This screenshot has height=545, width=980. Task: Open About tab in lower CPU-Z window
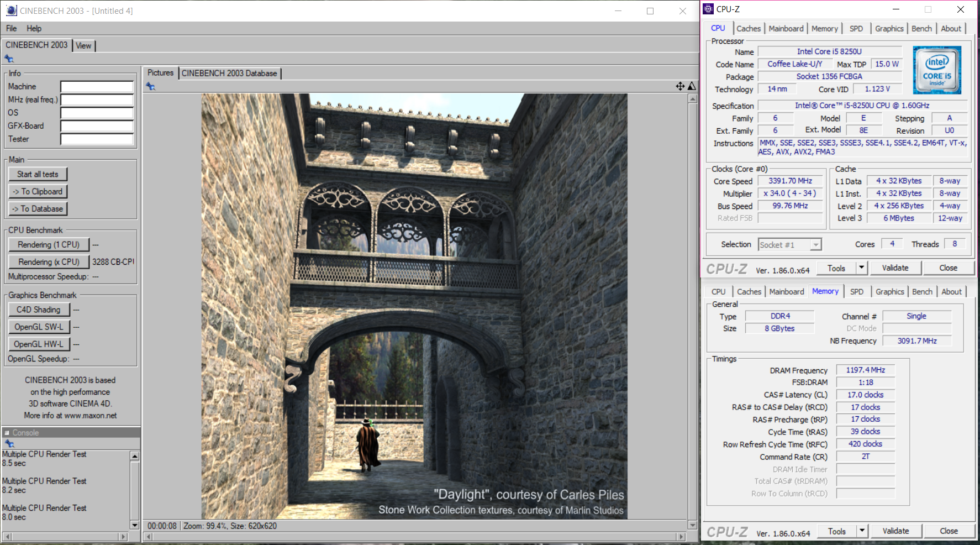952,292
